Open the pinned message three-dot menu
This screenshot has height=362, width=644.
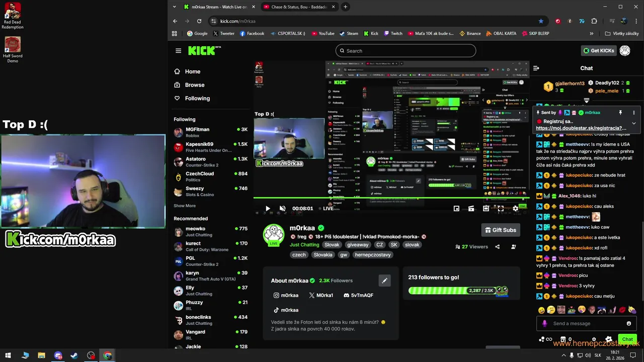[x=633, y=113]
